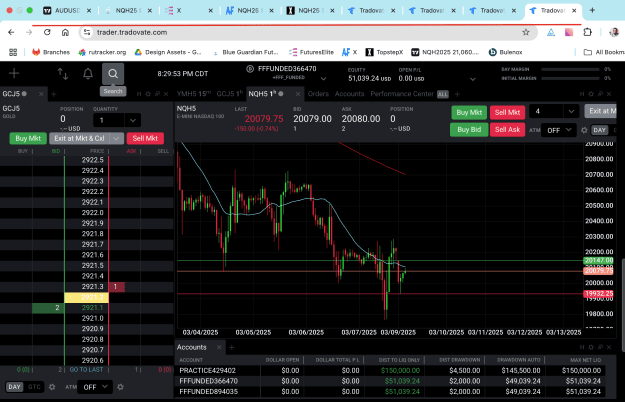Click Sell Ask on the NQH5 chart
Viewport: 625px width, 402px height.
507,129
